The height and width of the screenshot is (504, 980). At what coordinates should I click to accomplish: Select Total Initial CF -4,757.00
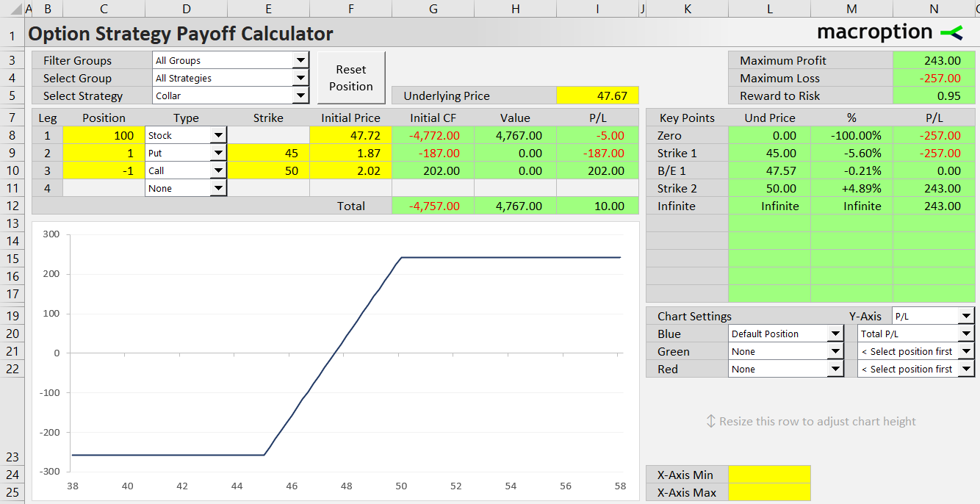[x=433, y=206]
